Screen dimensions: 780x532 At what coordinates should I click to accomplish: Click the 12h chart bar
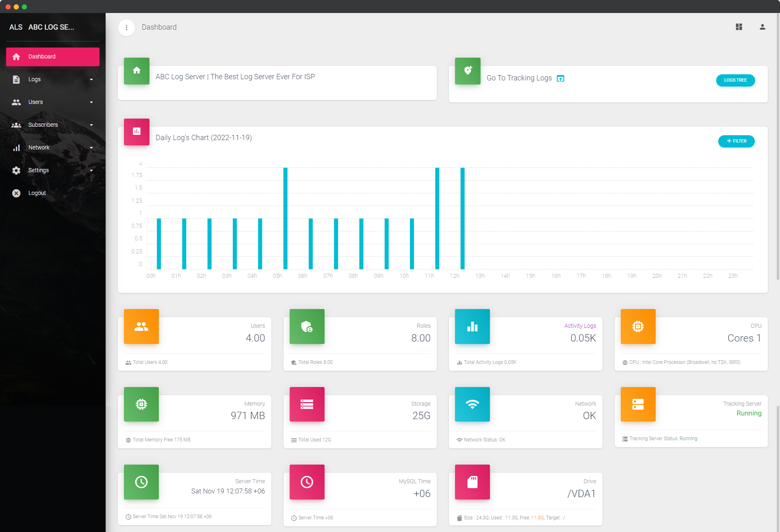pyautogui.click(x=462, y=218)
